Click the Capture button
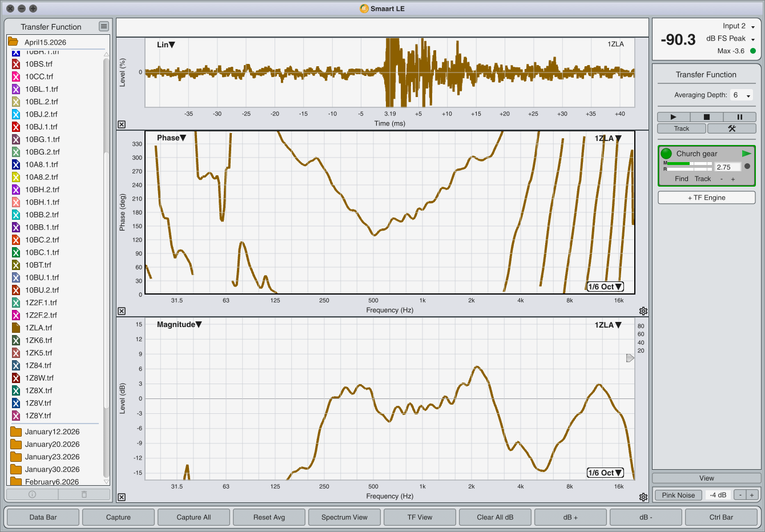Image resolution: width=765 pixels, height=532 pixels. click(118, 517)
